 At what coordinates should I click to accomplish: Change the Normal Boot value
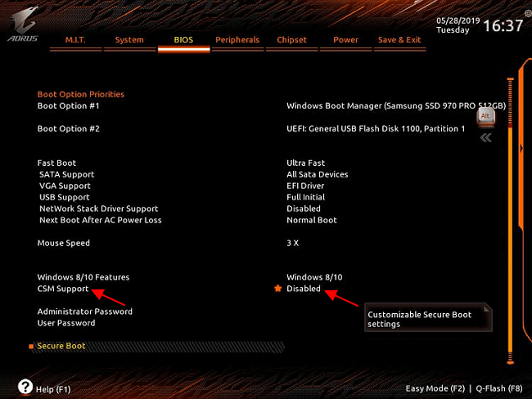coord(312,220)
